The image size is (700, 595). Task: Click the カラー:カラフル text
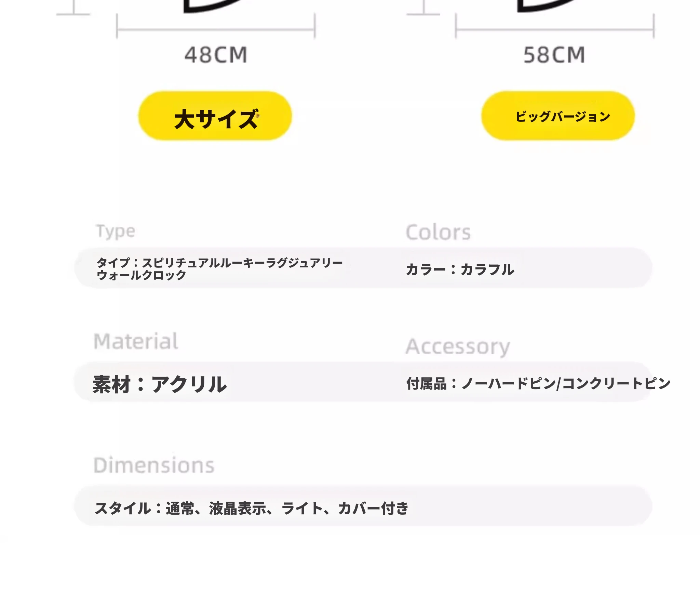(x=460, y=269)
